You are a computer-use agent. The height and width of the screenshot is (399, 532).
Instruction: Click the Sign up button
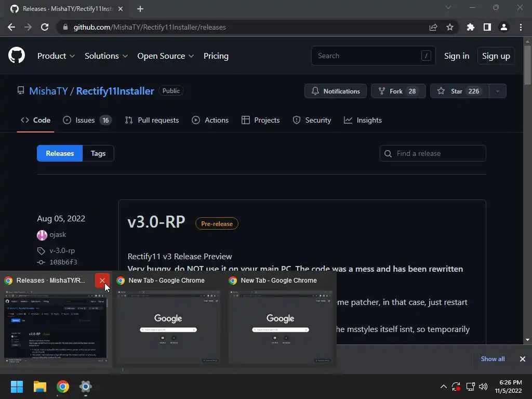click(496, 56)
